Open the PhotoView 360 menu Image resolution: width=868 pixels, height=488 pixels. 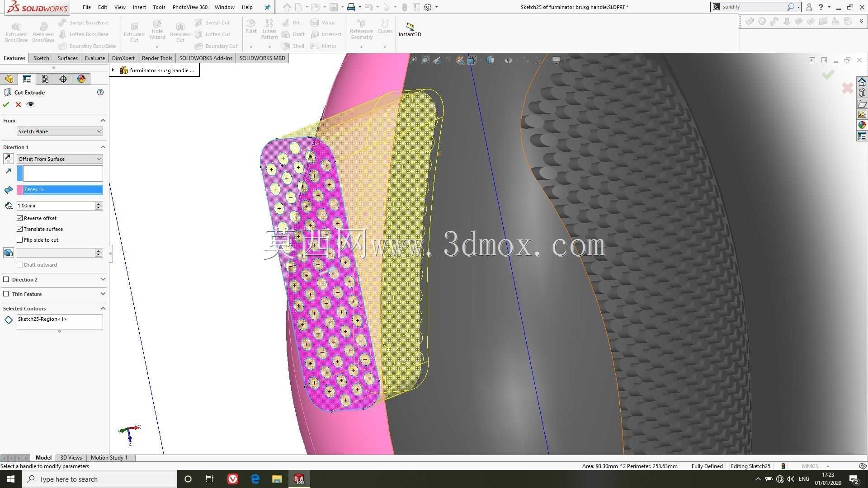pyautogui.click(x=190, y=7)
